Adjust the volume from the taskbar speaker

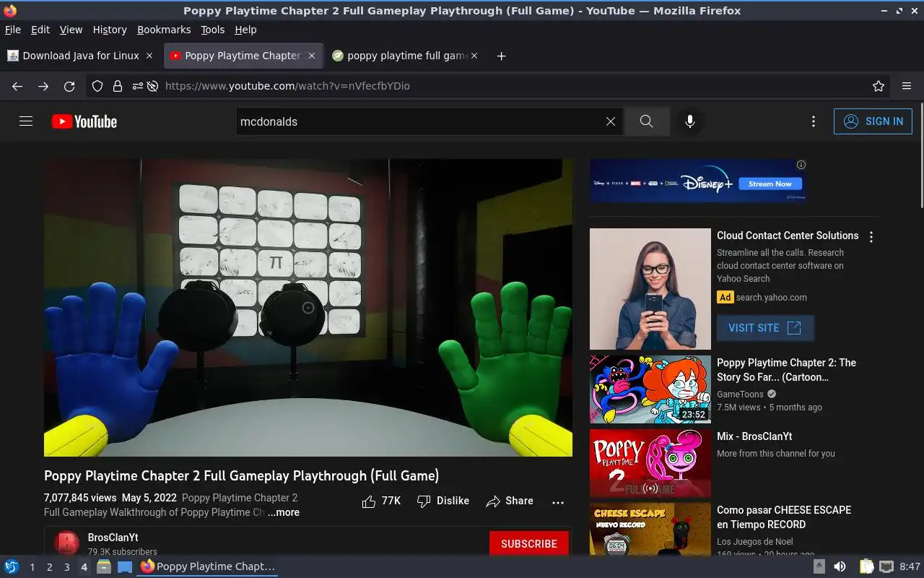pyautogui.click(x=840, y=566)
